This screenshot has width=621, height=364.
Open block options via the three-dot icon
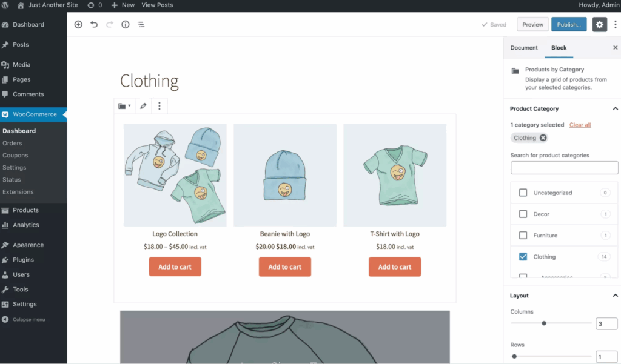coord(159,105)
